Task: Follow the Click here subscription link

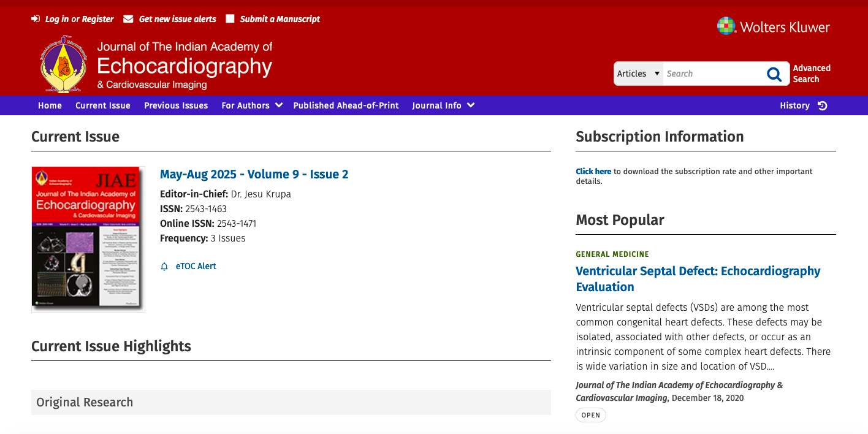Action: pos(593,172)
